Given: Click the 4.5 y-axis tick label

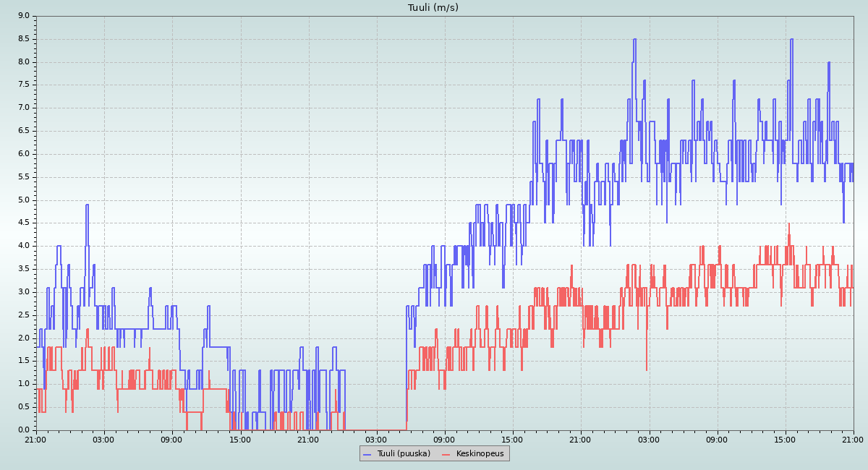Looking at the screenshot, I should (24, 223).
